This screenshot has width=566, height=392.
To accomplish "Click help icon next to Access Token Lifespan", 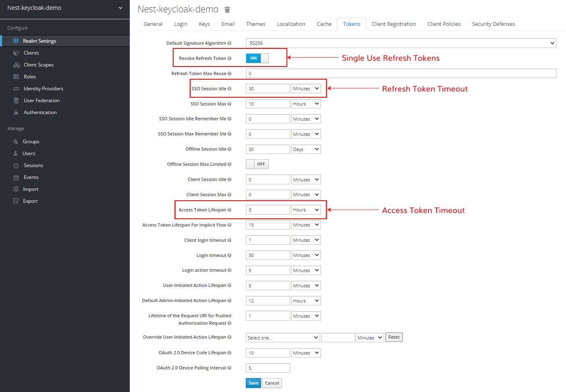I will 229,210.
